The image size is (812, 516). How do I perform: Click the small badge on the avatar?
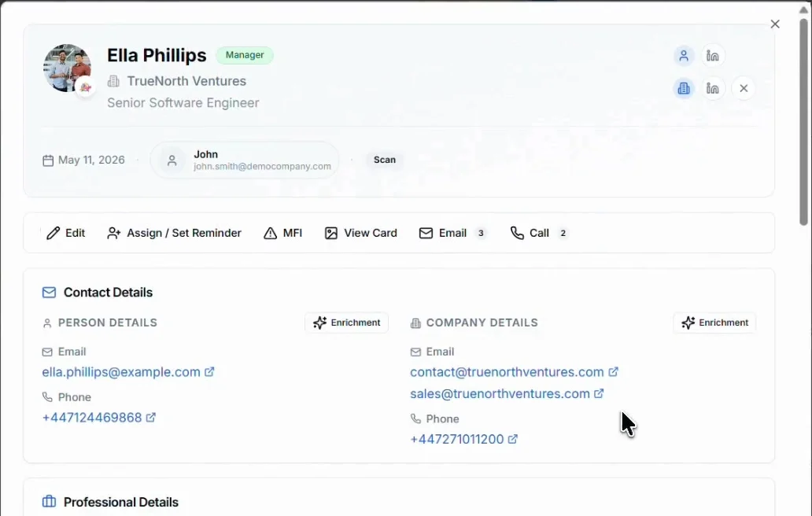click(86, 87)
